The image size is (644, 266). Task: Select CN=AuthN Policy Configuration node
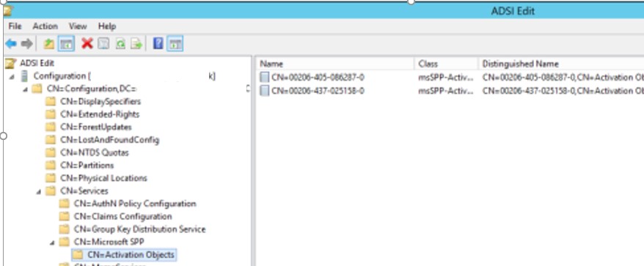coord(135,203)
